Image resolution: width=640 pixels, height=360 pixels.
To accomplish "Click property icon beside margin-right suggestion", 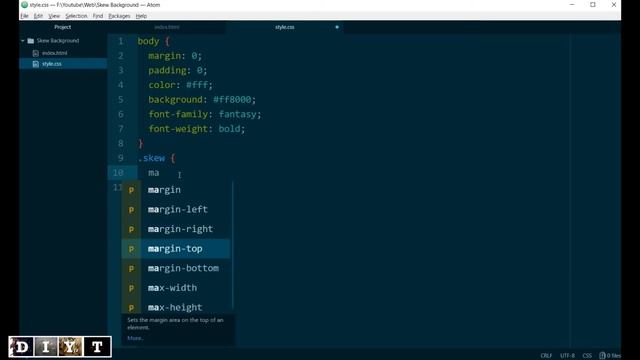I will click(131, 229).
